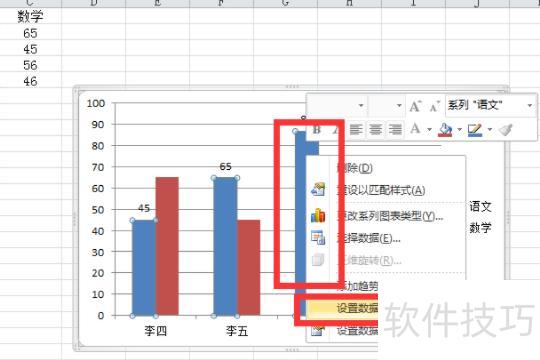
Task: Click the format icon beside the bottom menu entry
Action: coord(317,331)
